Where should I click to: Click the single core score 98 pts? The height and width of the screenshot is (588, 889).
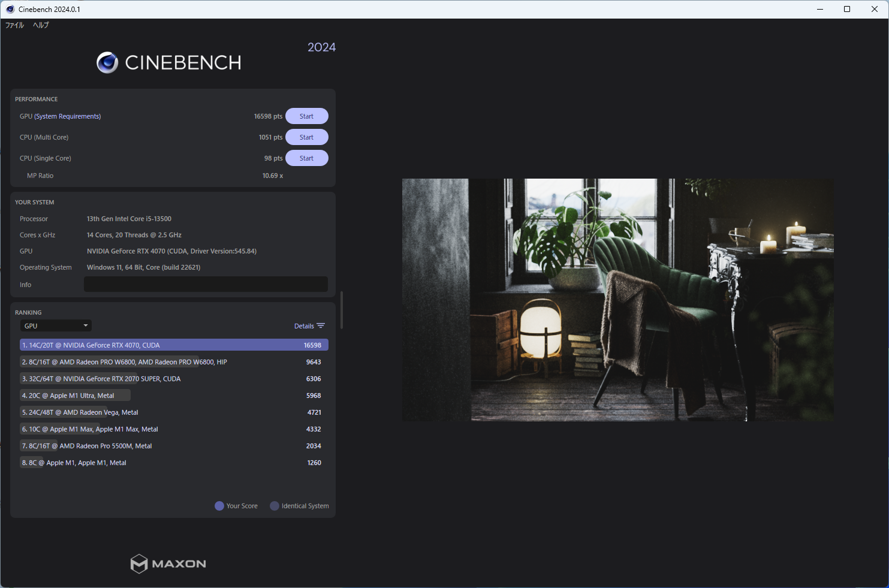pos(273,158)
